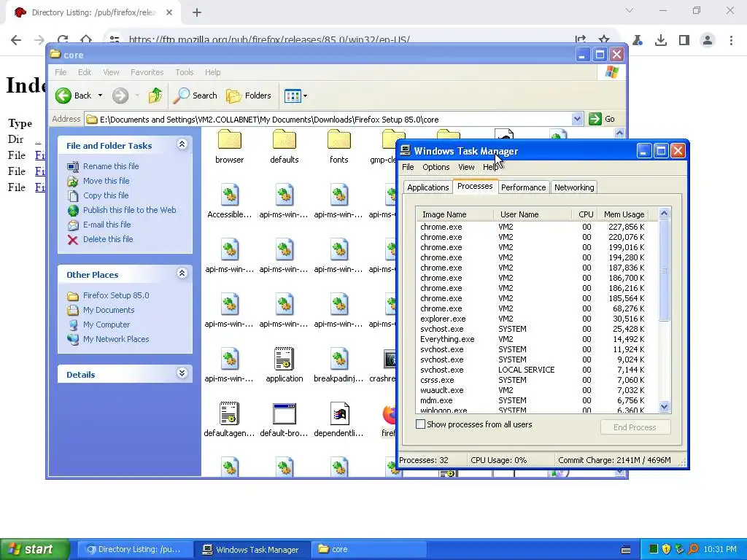Image resolution: width=747 pixels, height=560 pixels.
Task: Select the dependentli... file
Action: [x=338, y=420]
